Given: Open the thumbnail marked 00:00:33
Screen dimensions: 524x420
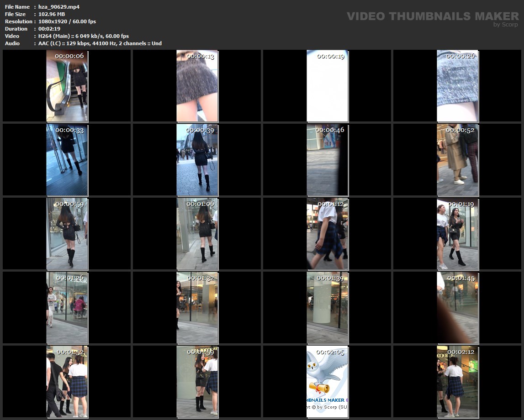Looking at the screenshot, I should pyautogui.click(x=67, y=160).
